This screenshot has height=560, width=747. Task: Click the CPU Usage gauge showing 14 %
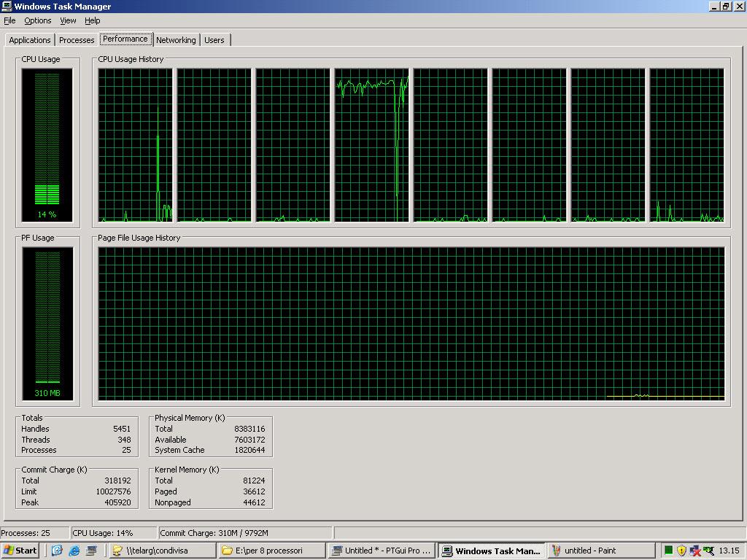47,145
